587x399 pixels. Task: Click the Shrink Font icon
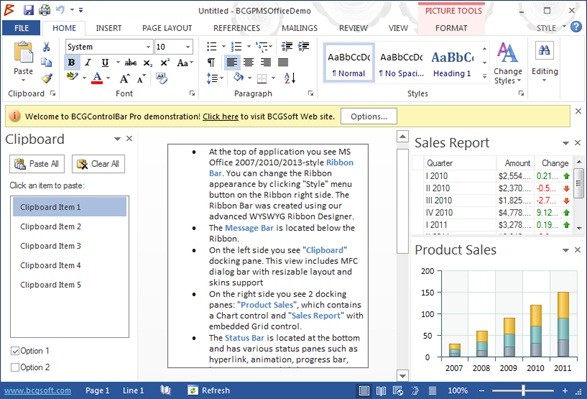tap(141, 79)
